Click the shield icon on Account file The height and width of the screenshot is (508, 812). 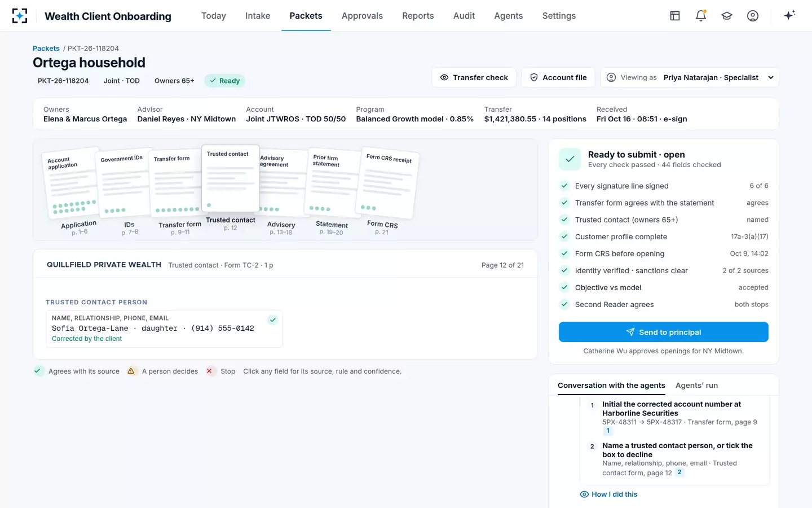click(534, 77)
